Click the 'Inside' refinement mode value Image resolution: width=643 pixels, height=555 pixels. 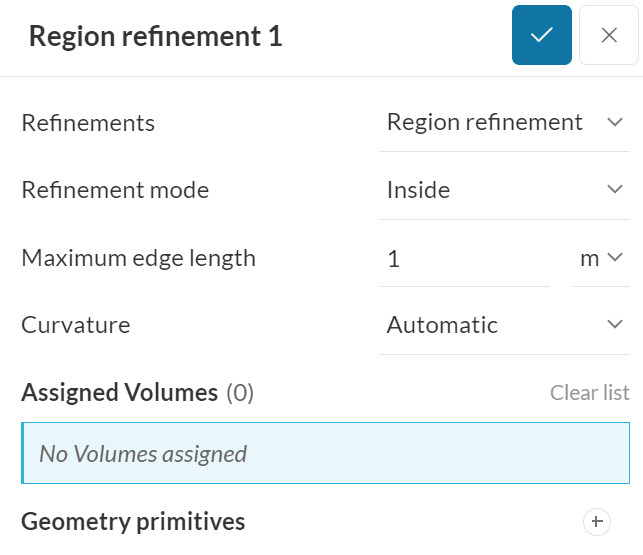click(418, 190)
